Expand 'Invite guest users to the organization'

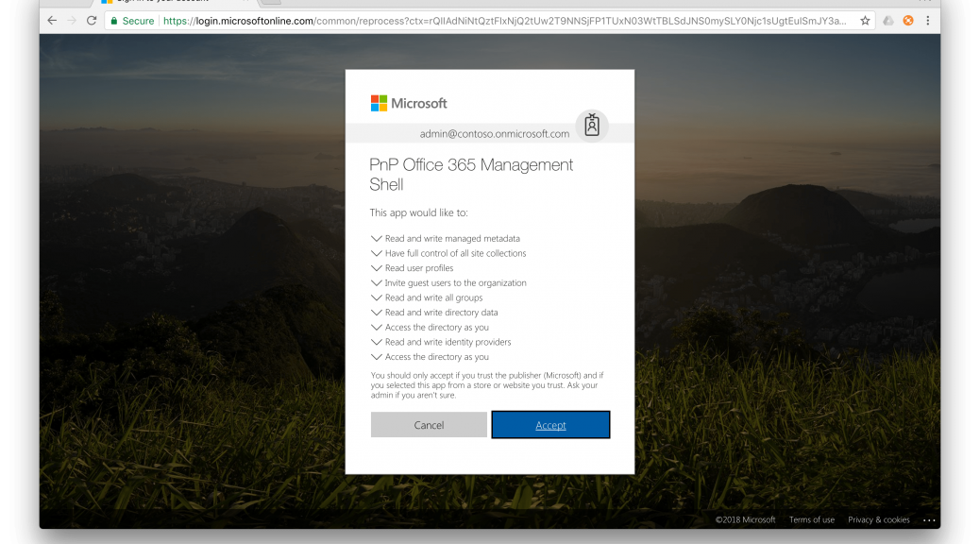click(448, 283)
